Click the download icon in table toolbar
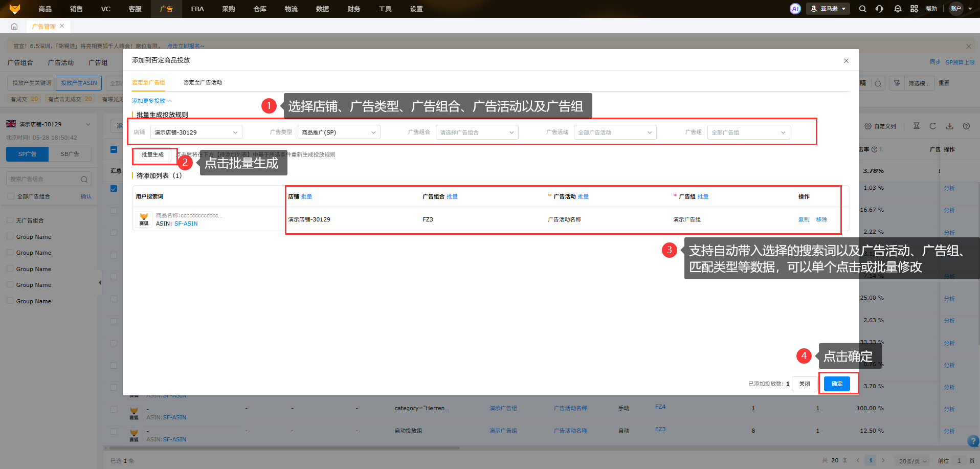The width and height of the screenshot is (980, 469). pos(949,126)
